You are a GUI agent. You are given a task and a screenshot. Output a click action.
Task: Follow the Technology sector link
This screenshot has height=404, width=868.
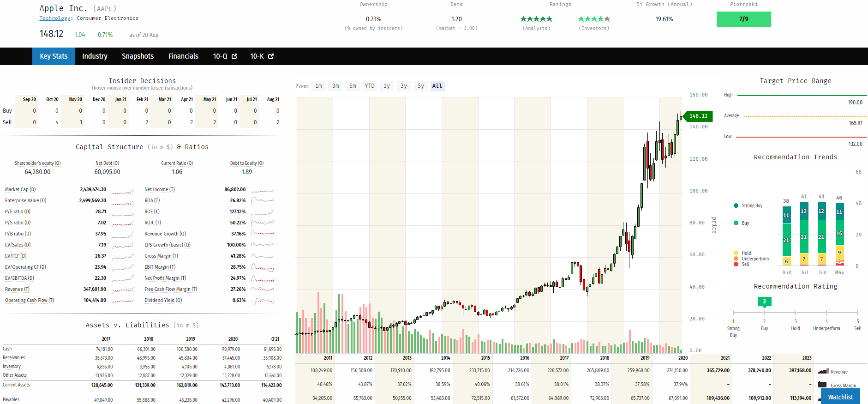[54, 18]
